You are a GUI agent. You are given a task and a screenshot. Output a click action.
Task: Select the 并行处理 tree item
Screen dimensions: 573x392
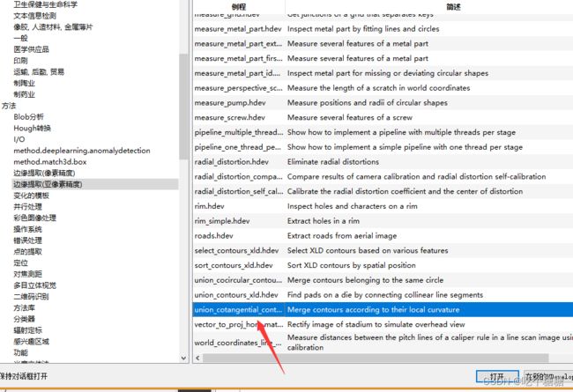coord(28,207)
